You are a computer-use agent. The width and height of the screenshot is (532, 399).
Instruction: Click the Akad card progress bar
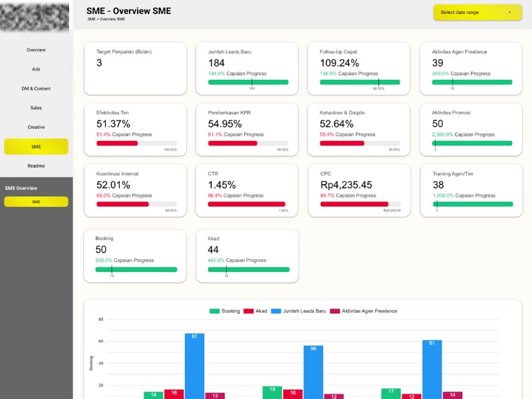(249, 269)
